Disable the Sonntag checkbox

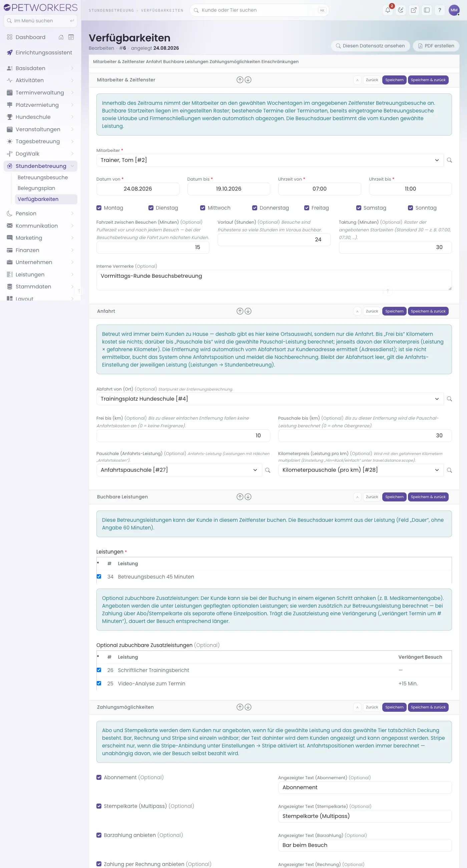tap(410, 208)
